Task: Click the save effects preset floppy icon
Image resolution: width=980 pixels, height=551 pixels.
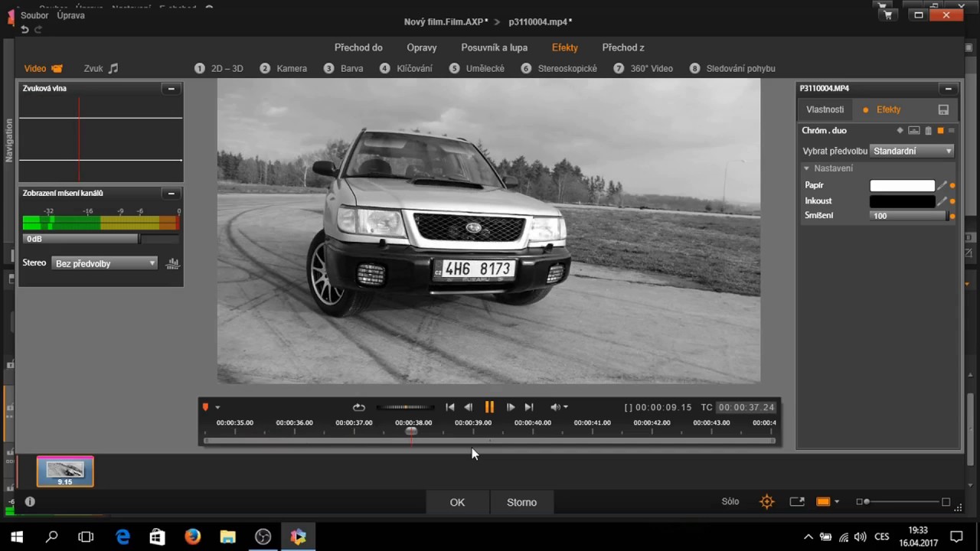Action: pyautogui.click(x=943, y=109)
